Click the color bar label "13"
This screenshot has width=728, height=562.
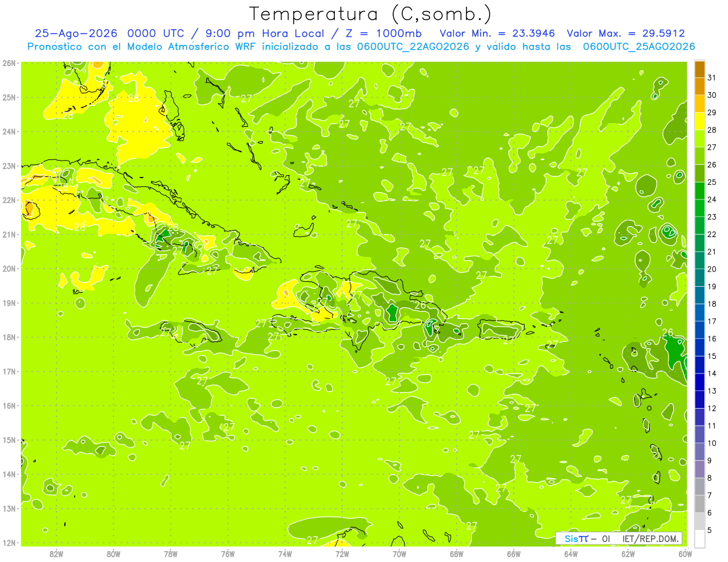(712, 392)
